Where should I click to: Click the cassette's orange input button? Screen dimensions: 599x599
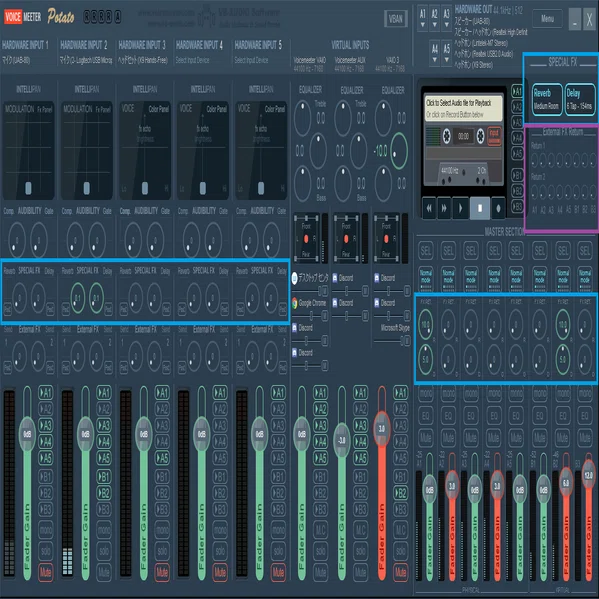pyautogui.click(x=494, y=136)
